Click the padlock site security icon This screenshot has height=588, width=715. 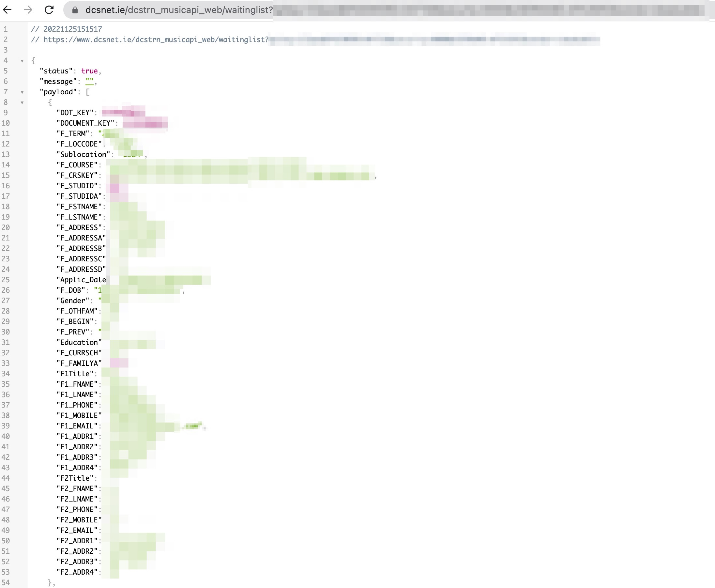(x=75, y=10)
